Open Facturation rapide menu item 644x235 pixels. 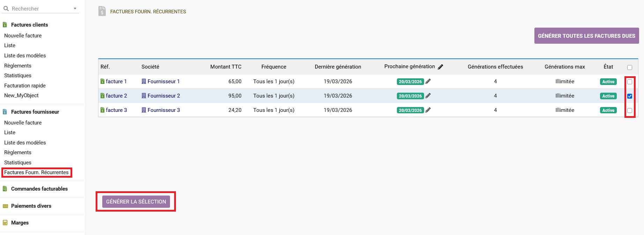coord(25,86)
